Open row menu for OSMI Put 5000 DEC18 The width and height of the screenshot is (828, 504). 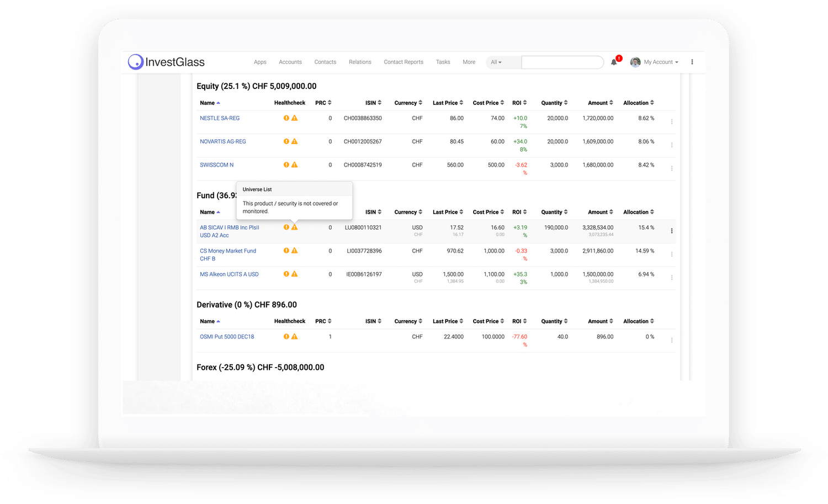point(672,340)
